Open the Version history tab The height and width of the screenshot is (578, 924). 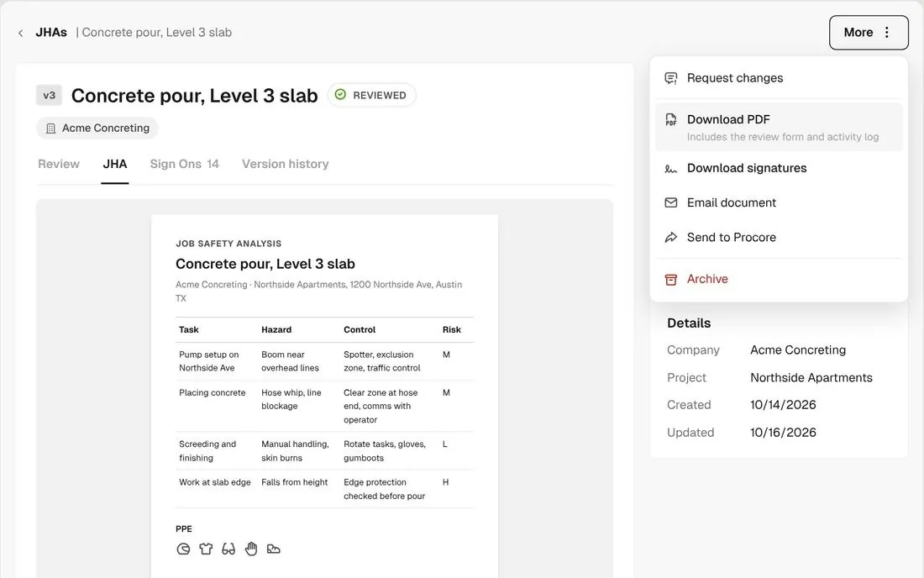click(286, 164)
